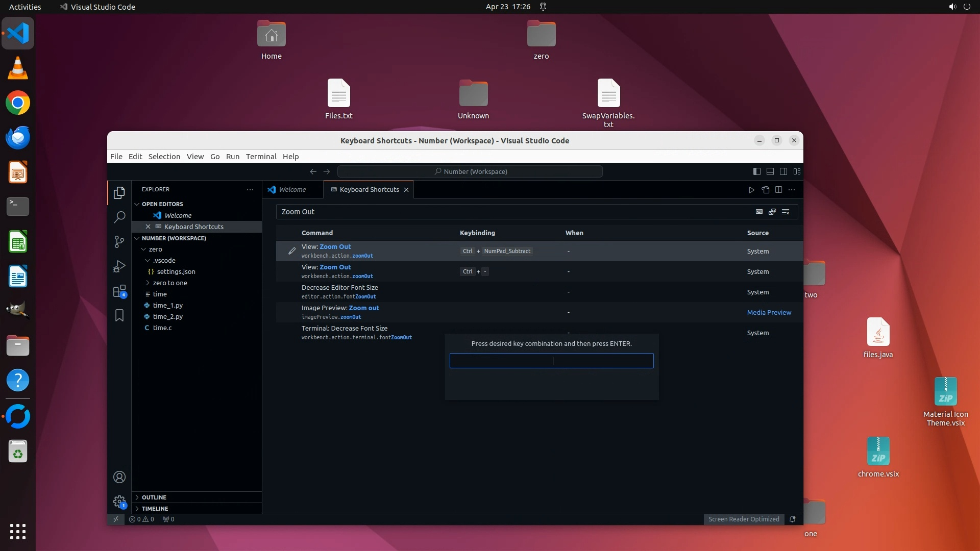Toggle the primary side bar layout button
The image size is (980, 551).
(x=756, y=171)
